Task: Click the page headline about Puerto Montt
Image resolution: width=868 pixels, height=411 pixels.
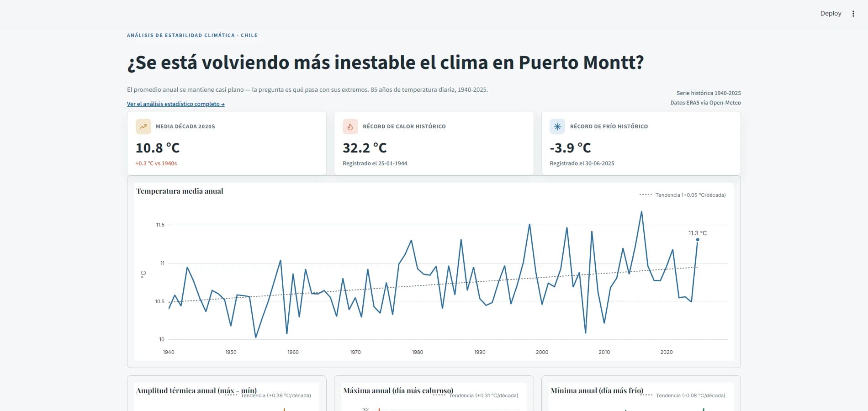Action: point(386,63)
